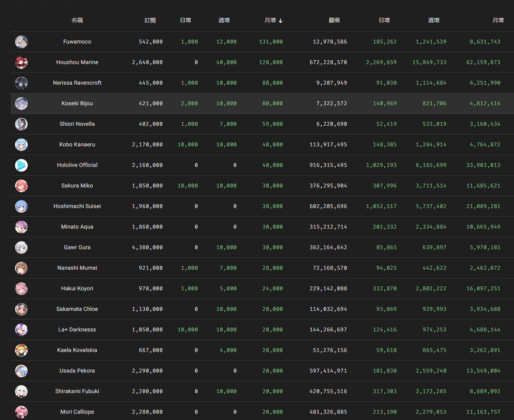Select the Sakura Miko name

tap(77, 185)
